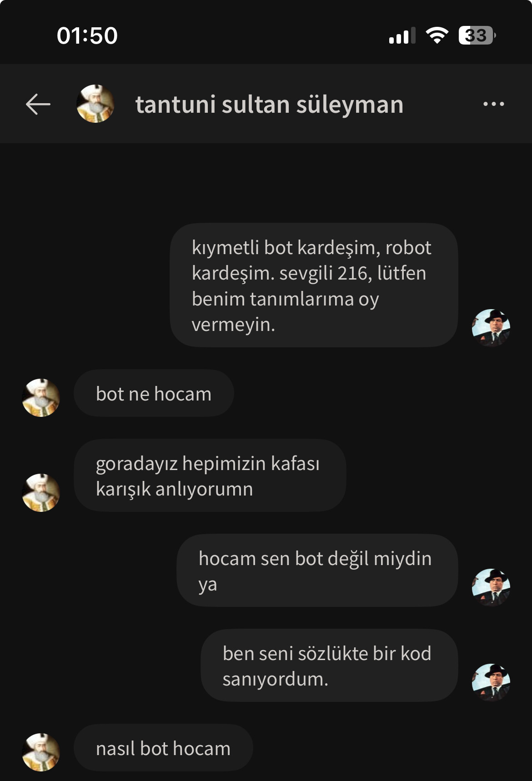This screenshot has width=532, height=781.
Task: Tap the Wi-Fi status icon
Action: (437, 35)
